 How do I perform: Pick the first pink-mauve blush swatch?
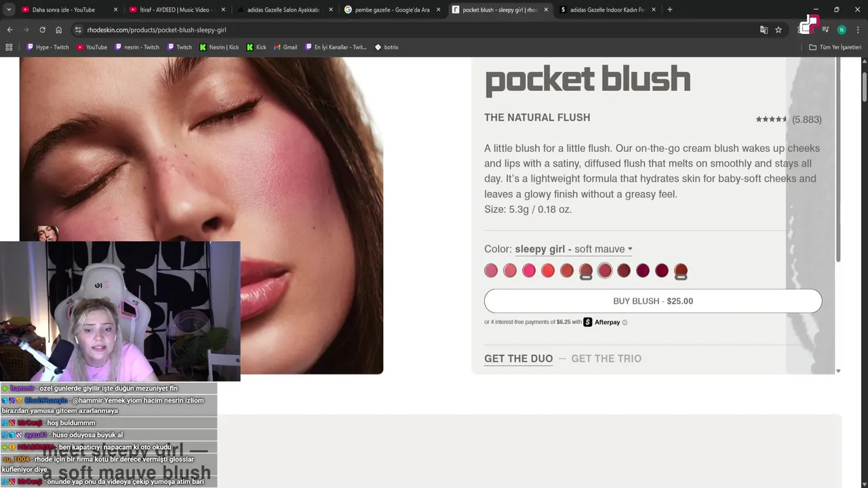coord(491,270)
